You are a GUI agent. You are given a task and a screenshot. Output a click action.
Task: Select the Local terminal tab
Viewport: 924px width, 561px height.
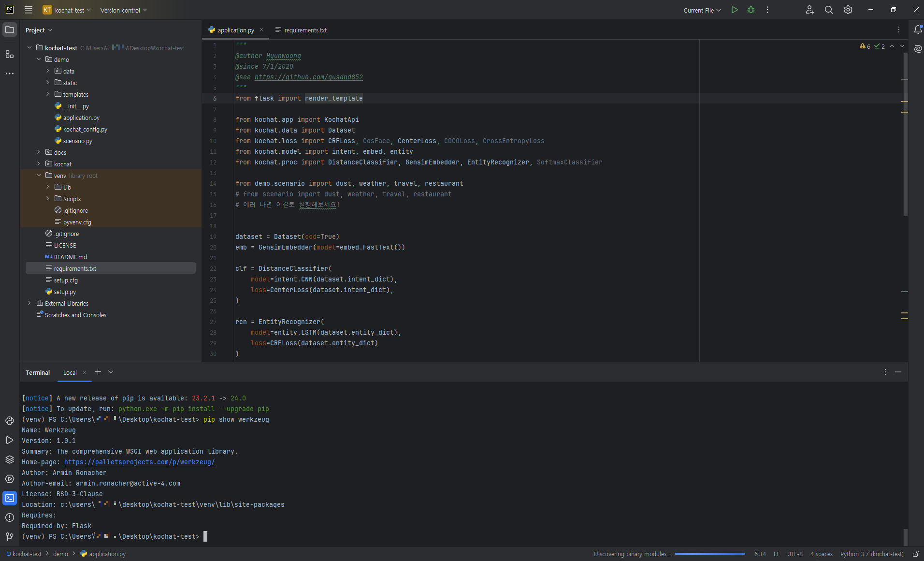tap(70, 372)
